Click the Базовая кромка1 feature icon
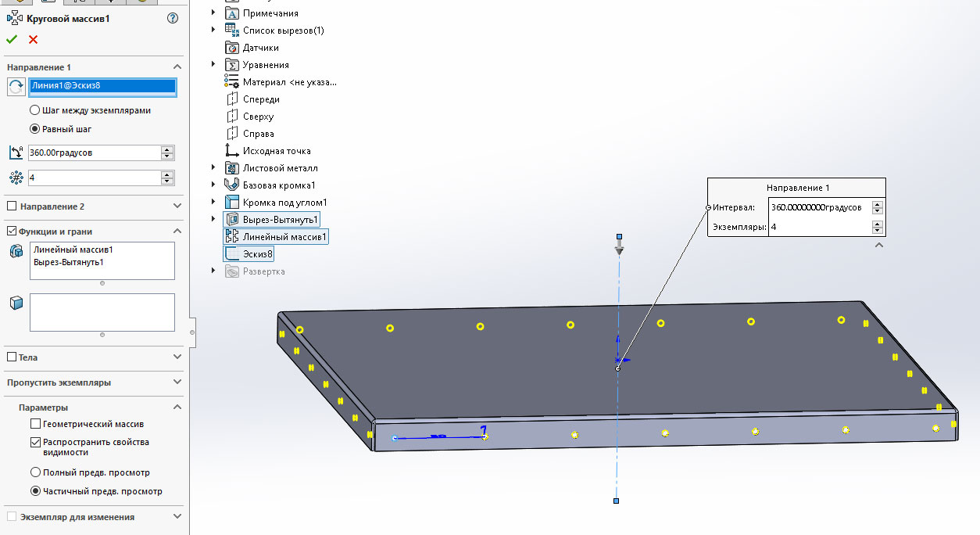 pyautogui.click(x=231, y=185)
